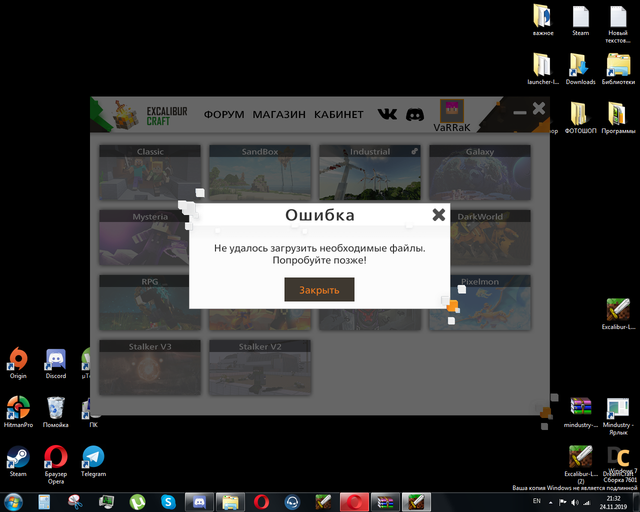This screenshot has width=640, height=512.
Task: Open the Telegram desktop shortcut
Action: pyautogui.click(x=93, y=461)
